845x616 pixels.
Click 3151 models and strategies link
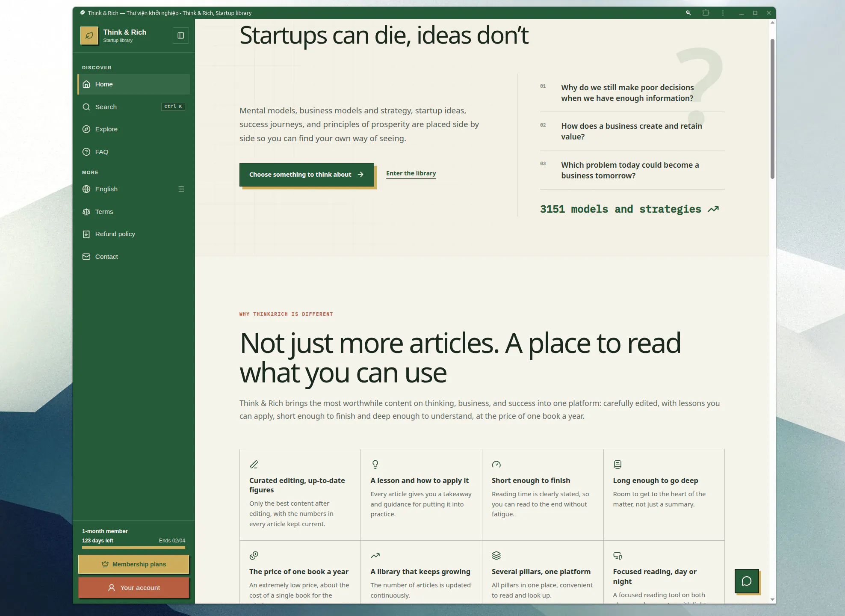pos(629,209)
